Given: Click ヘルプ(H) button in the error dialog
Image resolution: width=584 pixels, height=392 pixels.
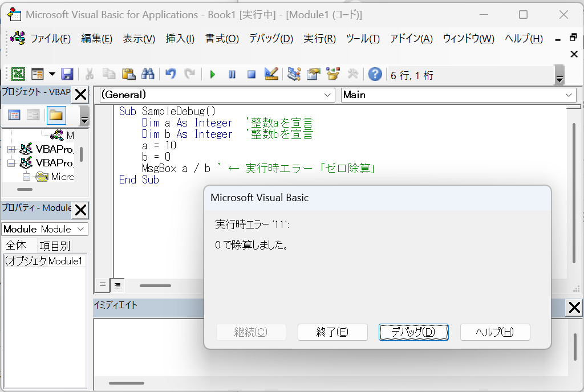Looking at the screenshot, I should pos(495,332).
